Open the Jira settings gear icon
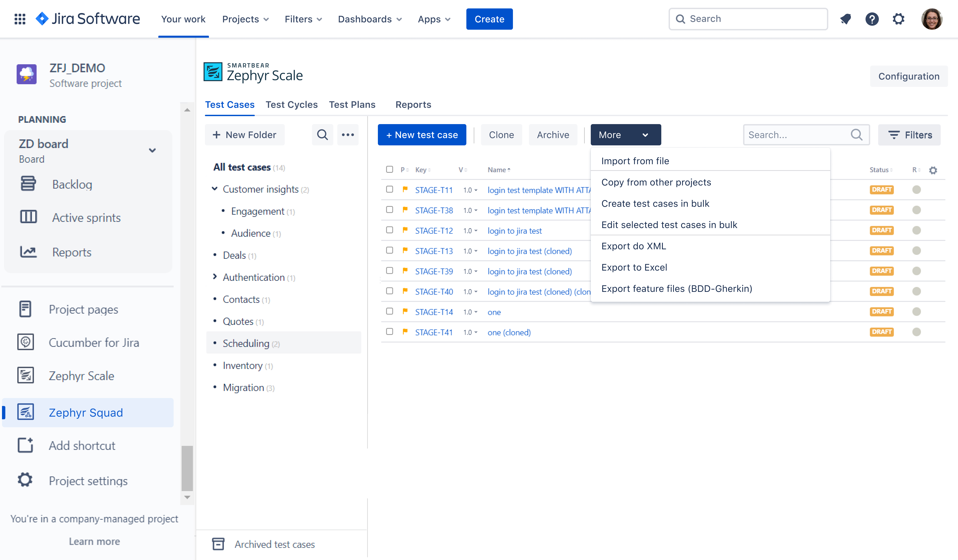This screenshot has height=560, width=958. point(899,19)
